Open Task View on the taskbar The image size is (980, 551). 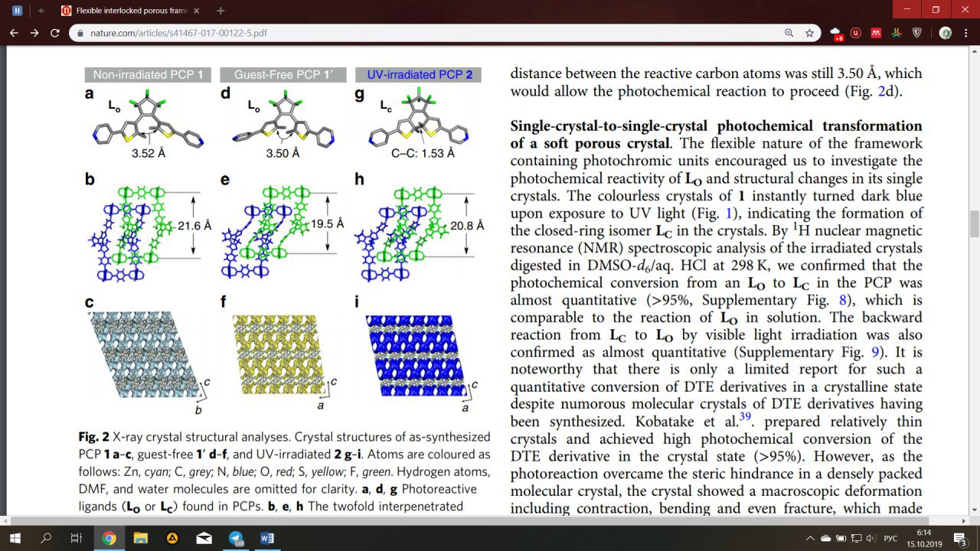76,538
